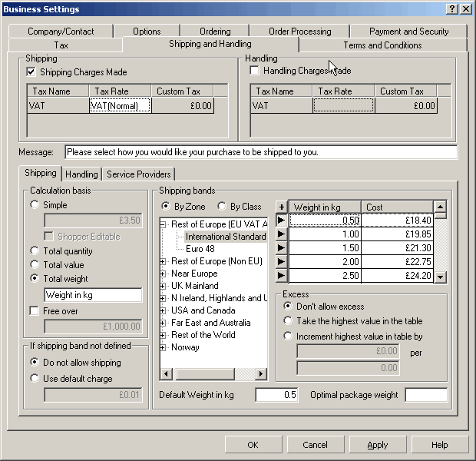This screenshot has width=476, height=461.
Task: Click the Default Weight in kg field
Action: point(276,395)
